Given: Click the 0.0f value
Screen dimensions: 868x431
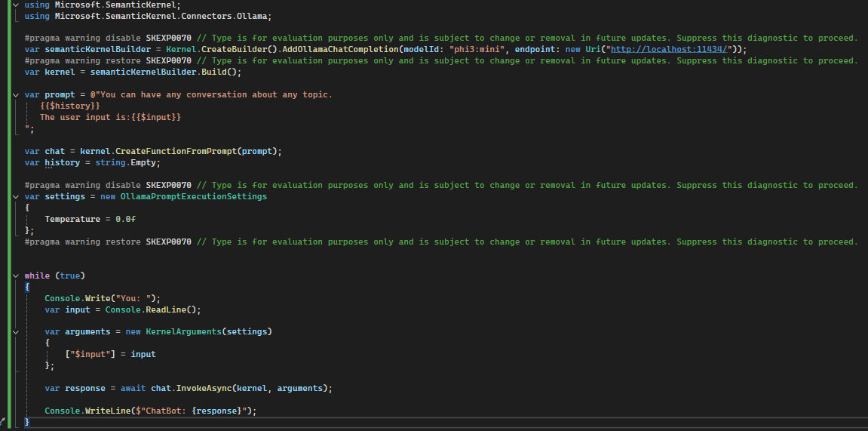Looking at the screenshot, I should pyautogui.click(x=126, y=220).
